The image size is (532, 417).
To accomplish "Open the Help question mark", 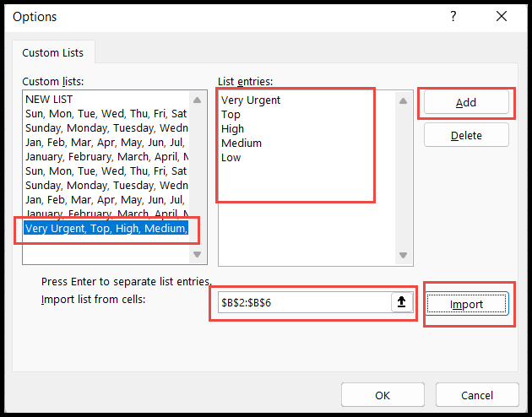I will pyautogui.click(x=453, y=16).
